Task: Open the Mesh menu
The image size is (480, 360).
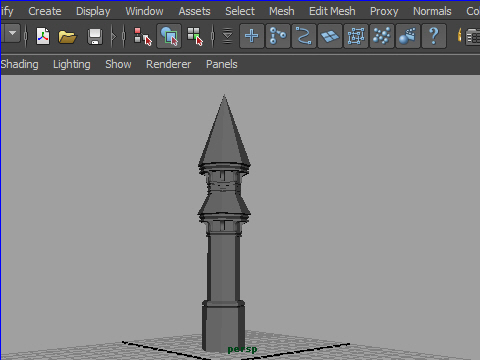Action: tap(282, 11)
